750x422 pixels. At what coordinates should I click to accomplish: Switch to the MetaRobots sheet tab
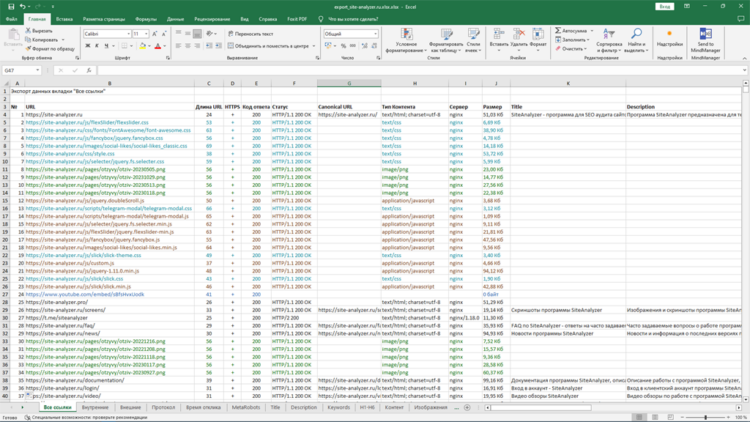[x=246, y=407]
